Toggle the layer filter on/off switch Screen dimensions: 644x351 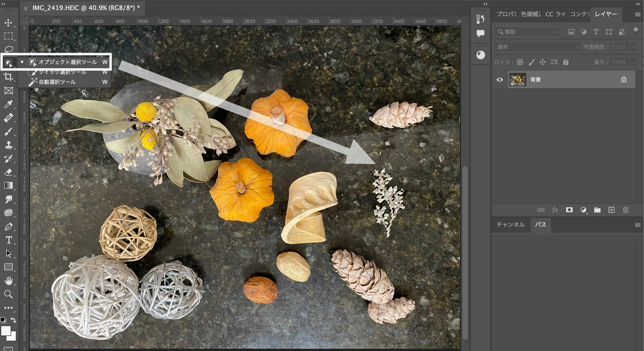(635, 32)
